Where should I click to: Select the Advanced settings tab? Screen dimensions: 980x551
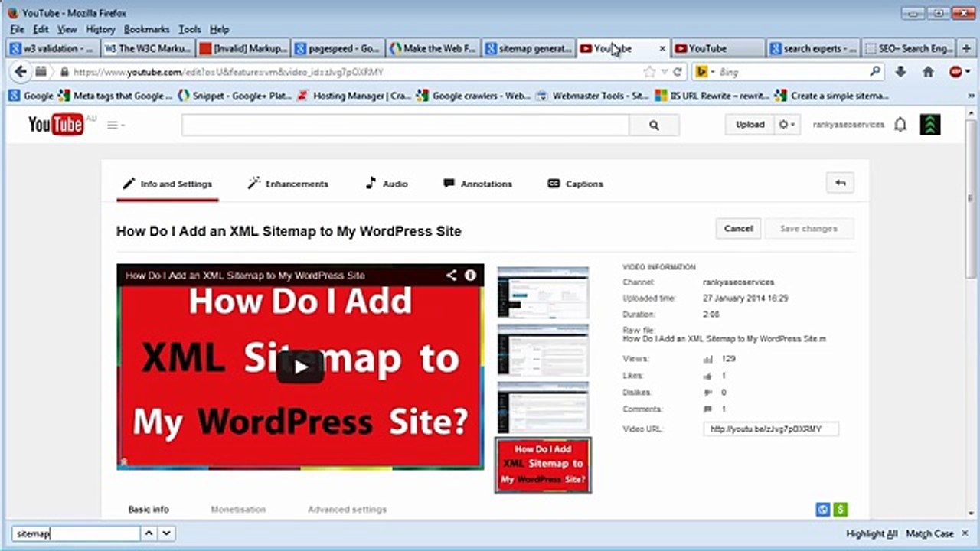click(347, 509)
